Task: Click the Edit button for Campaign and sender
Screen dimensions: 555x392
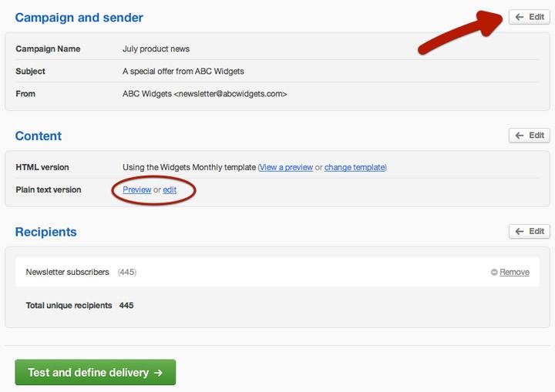Action: 529,17
